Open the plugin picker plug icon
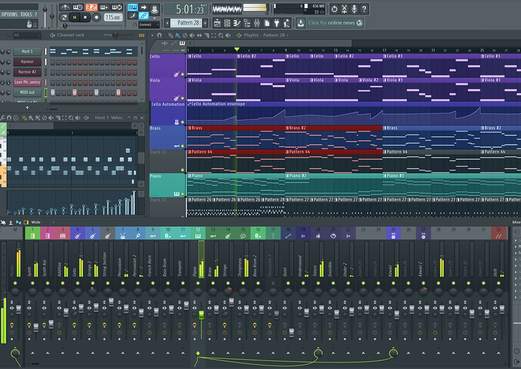This screenshot has height=369, width=521. 277,23
